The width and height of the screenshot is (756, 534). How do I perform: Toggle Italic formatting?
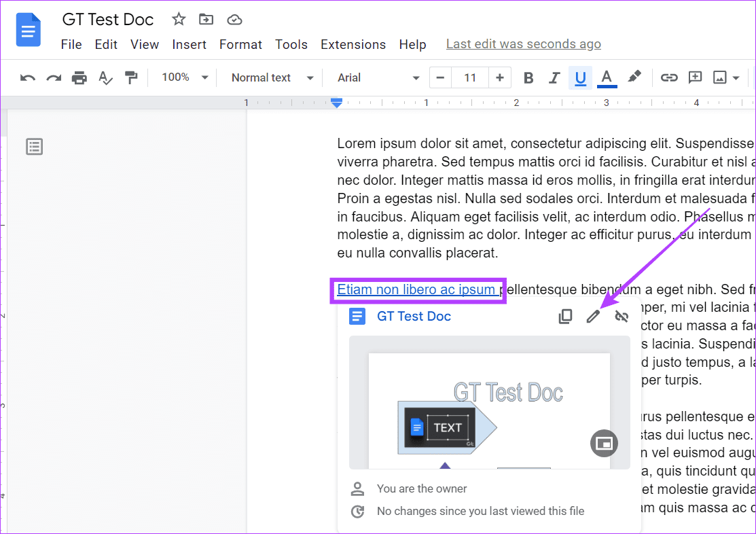click(554, 78)
